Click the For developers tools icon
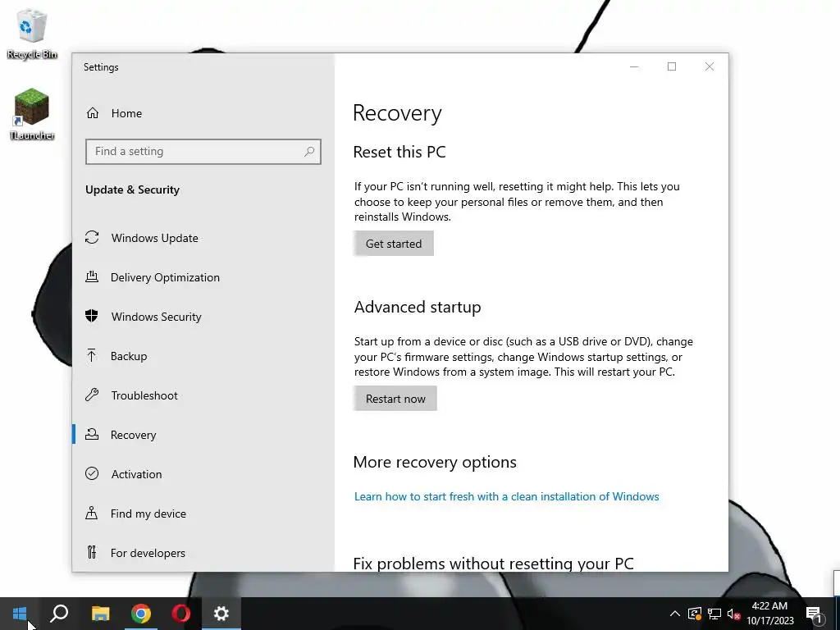This screenshot has height=630, width=840. 92,552
